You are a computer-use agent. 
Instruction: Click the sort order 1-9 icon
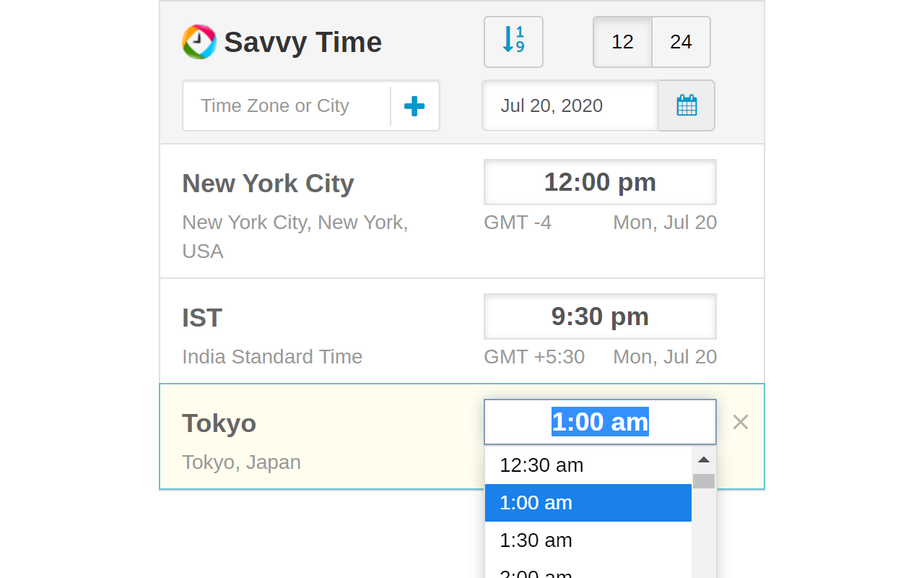tap(513, 42)
